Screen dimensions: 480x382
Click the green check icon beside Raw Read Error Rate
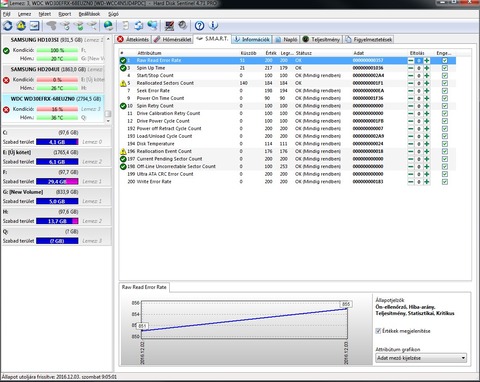[123, 60]
